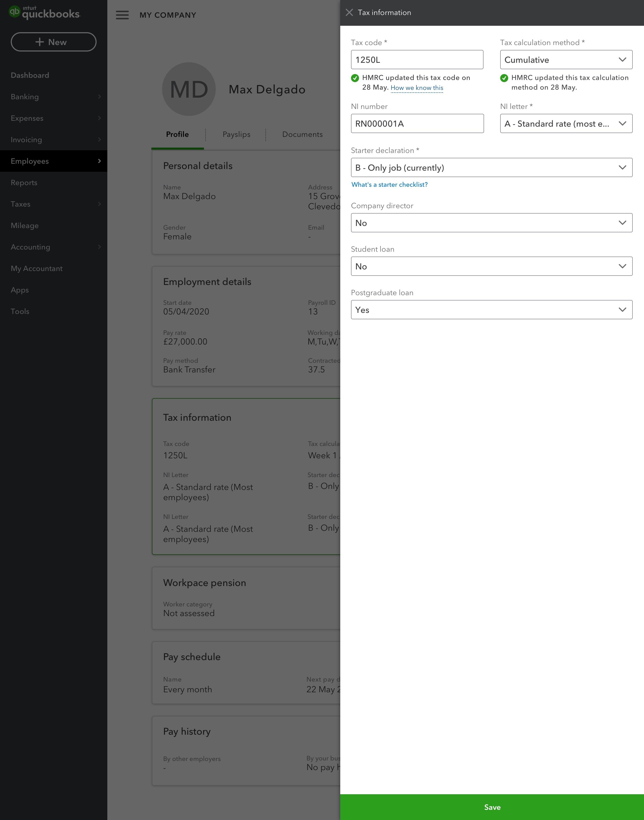This screenshot has height=820, width=644.
Task: Click the contracted hours value 37.5
Action: tap(316, 370)
